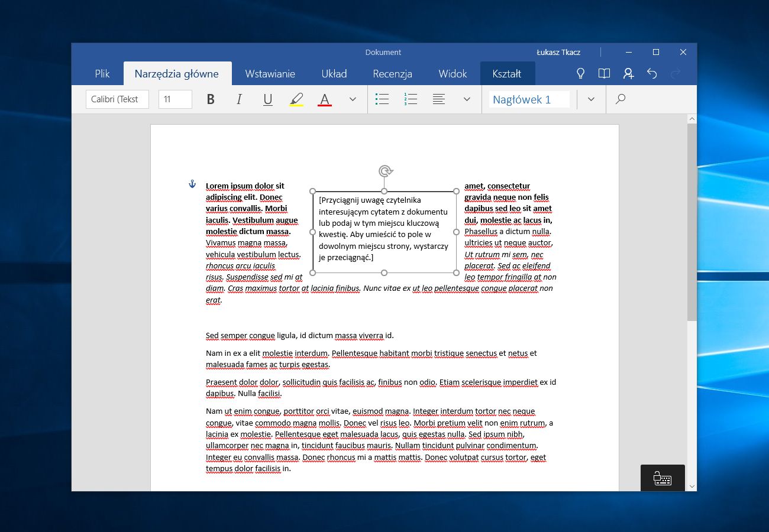This screenshot has height=532, width=769.
Task: Minimize the Word window
Action: point(628,52)
